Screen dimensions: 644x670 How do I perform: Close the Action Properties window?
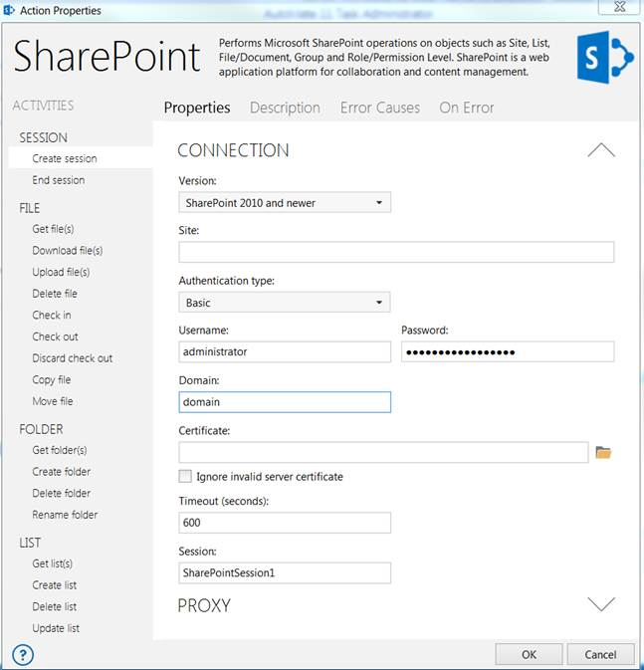pyautogui.click(x=620, y=7)
